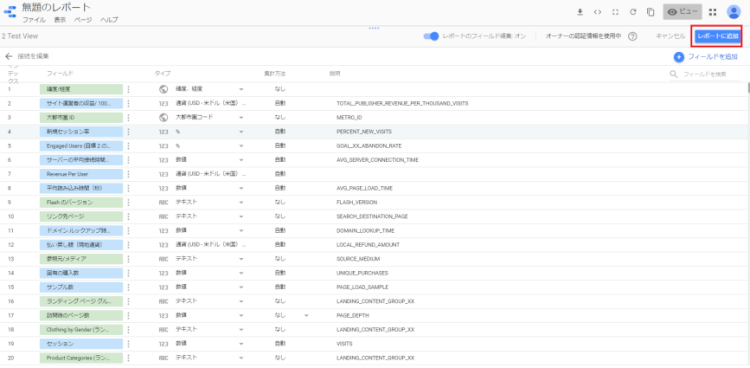The width and height of the screenshot is (750, 368).
Task: Open the 表示 menu
Action: coord(60,20)
